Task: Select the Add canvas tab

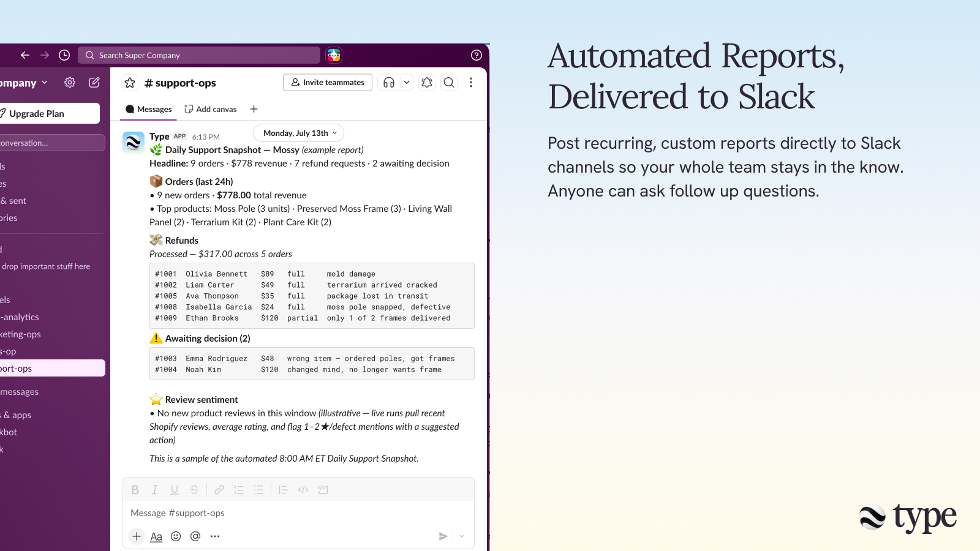Action: [211, 109]
